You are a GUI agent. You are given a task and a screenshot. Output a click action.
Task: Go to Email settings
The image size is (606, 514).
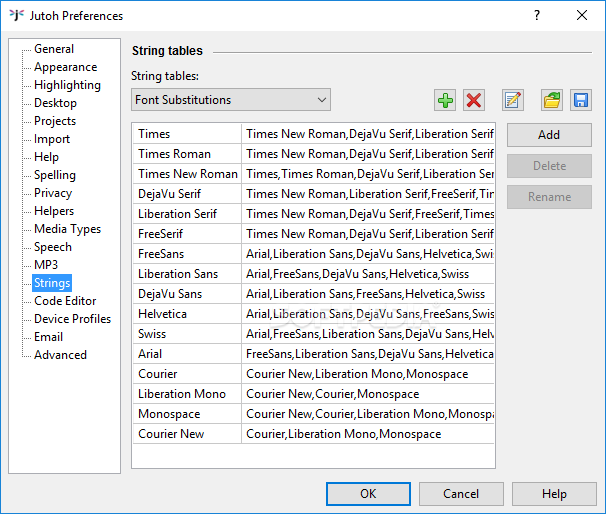click(x=48, y=337)
